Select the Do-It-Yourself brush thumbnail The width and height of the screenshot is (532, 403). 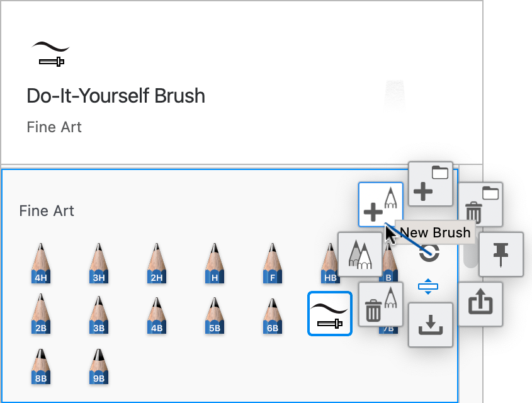click(x=330, y=314)
